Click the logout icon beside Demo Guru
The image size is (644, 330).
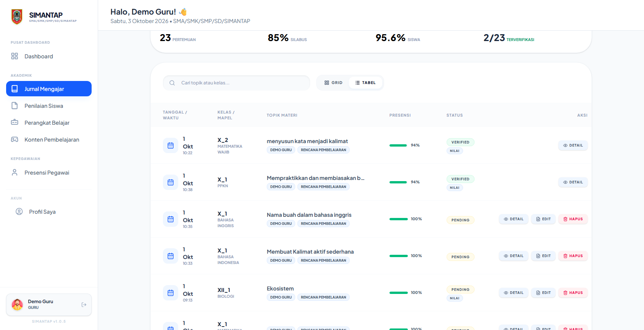pyautogui.click(x=84, y=305)
